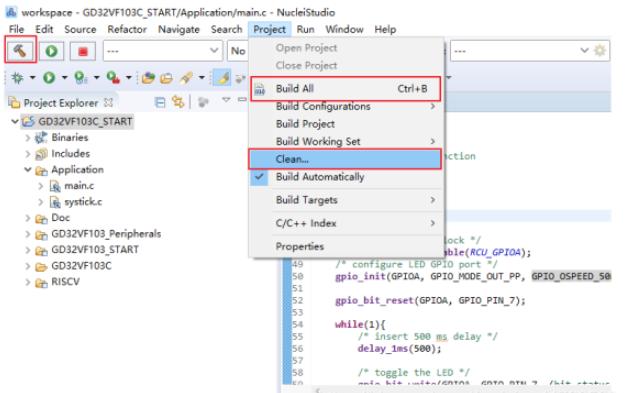This screenshot has height=393, width=630.
Task: Click the Coverage run icon
Action: tap(81, 78)
